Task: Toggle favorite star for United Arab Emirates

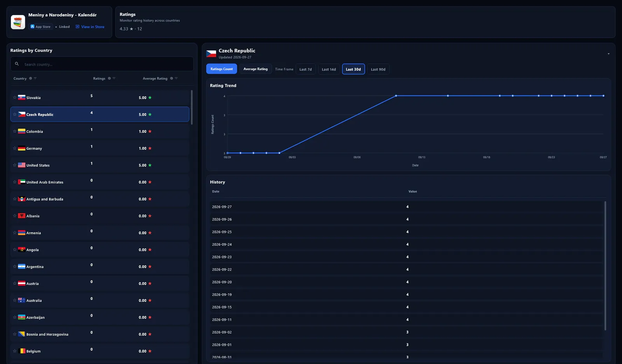Action: click(15, 182)
